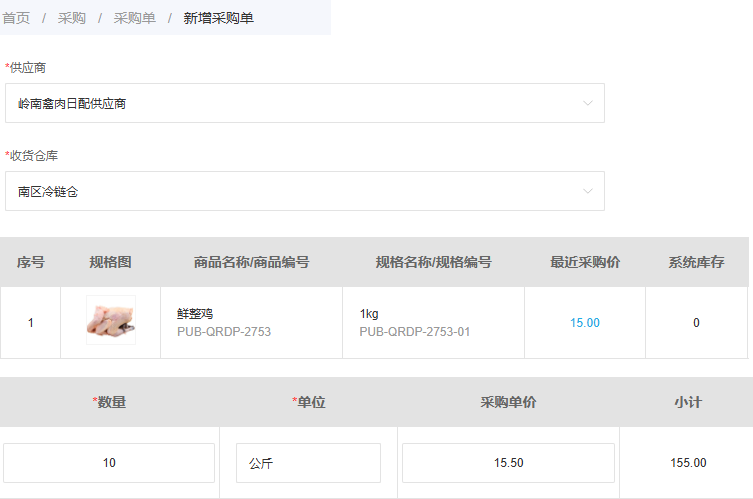
Task: Click the 单位 column header
Action: 309,402
